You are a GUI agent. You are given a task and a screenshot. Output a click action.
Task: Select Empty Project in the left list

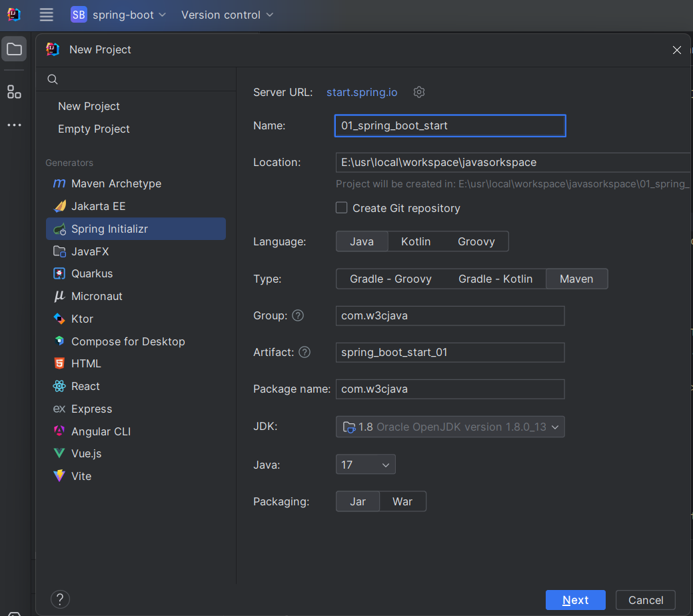click(94, 129)
